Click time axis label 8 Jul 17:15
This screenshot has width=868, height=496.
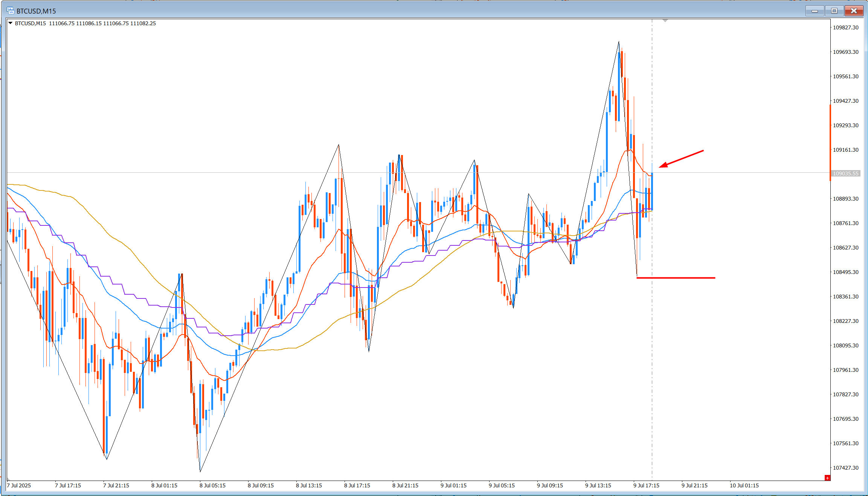[357, 485]
